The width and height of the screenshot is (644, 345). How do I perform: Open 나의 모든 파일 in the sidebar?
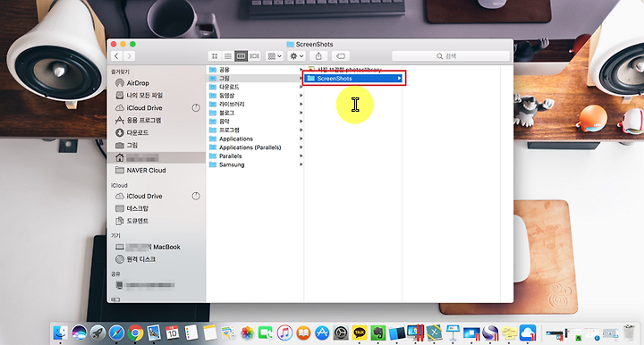click(x=144, y=95)
